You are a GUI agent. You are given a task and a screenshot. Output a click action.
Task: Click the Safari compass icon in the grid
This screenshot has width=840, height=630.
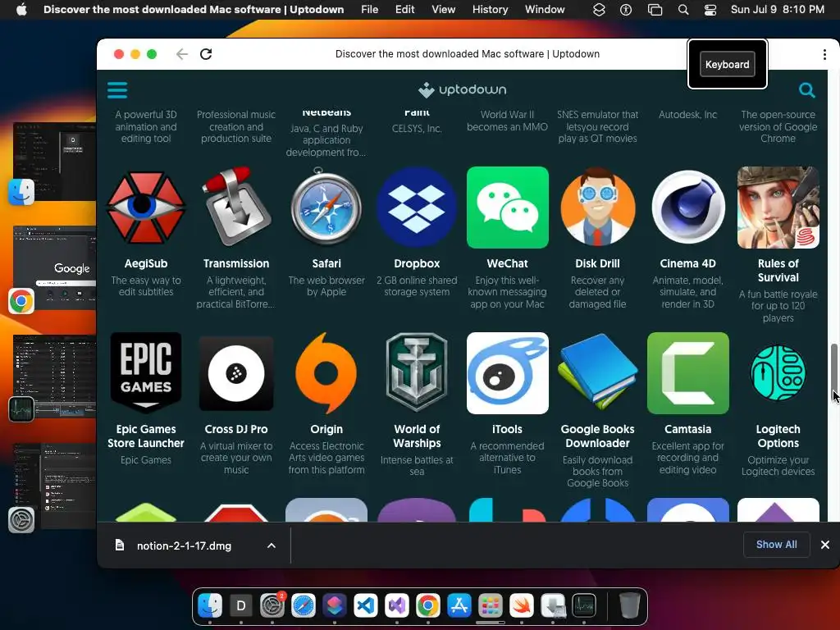pyautogui.click(x=326, y=206)
